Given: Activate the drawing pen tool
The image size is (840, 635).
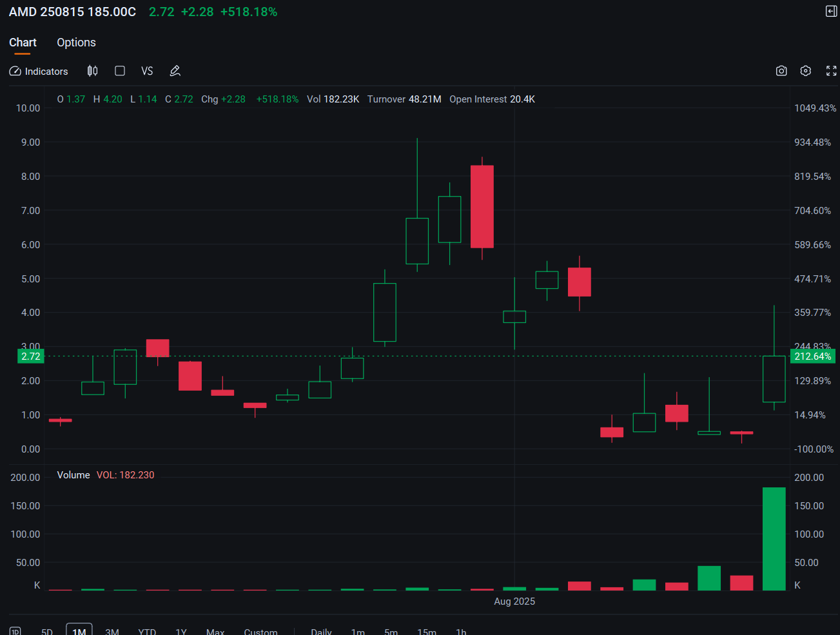Looking at the screenshot, I should 175,71.
